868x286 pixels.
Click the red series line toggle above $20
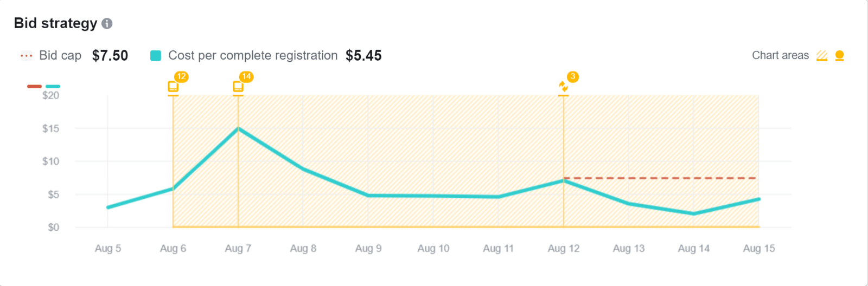pos(34,86)
